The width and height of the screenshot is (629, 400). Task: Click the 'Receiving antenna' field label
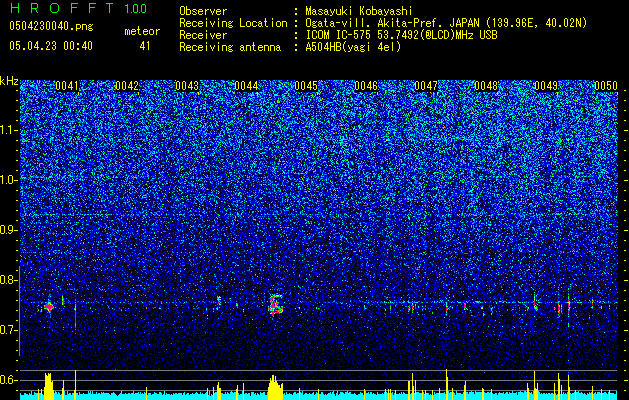tap(230, 47)
